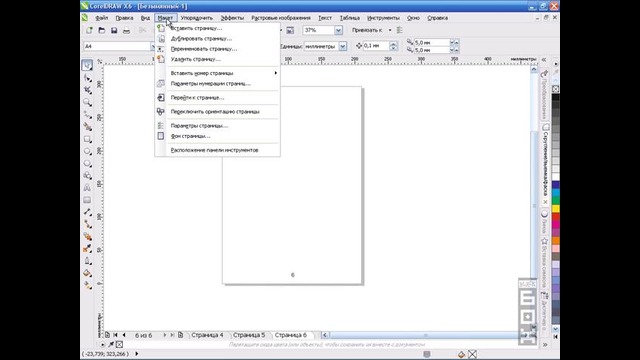This screenshot has width=640, height=360.
Task: Open the Правка menu
Action: coord(124,18)
